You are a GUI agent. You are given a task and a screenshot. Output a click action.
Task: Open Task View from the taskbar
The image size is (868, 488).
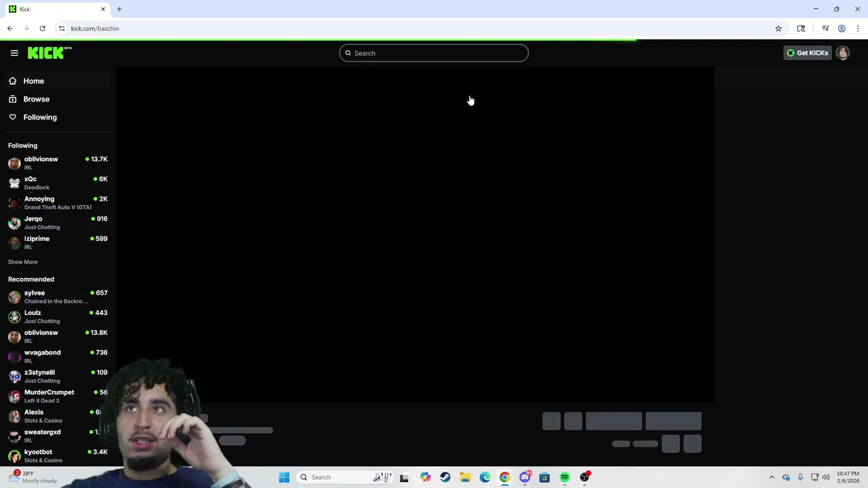pos(404,477)
